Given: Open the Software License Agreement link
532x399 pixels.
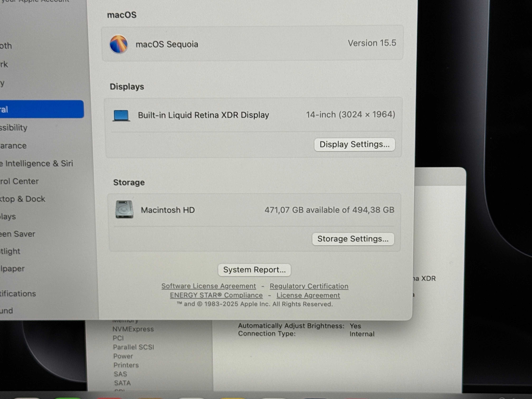Looking at the screenshot, I should (x=208, y=286).
